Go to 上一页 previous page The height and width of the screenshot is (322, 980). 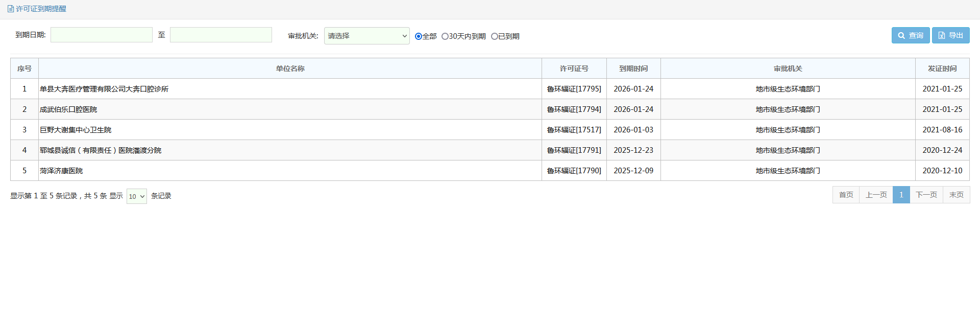(x=876, y=195)
